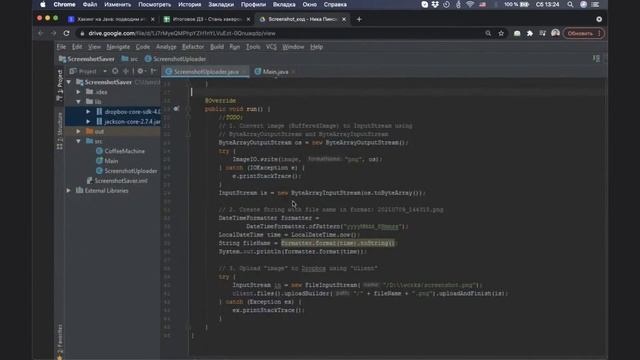Expand the .idea folder
The image size is (640, 360).
(x=78, y=92)
